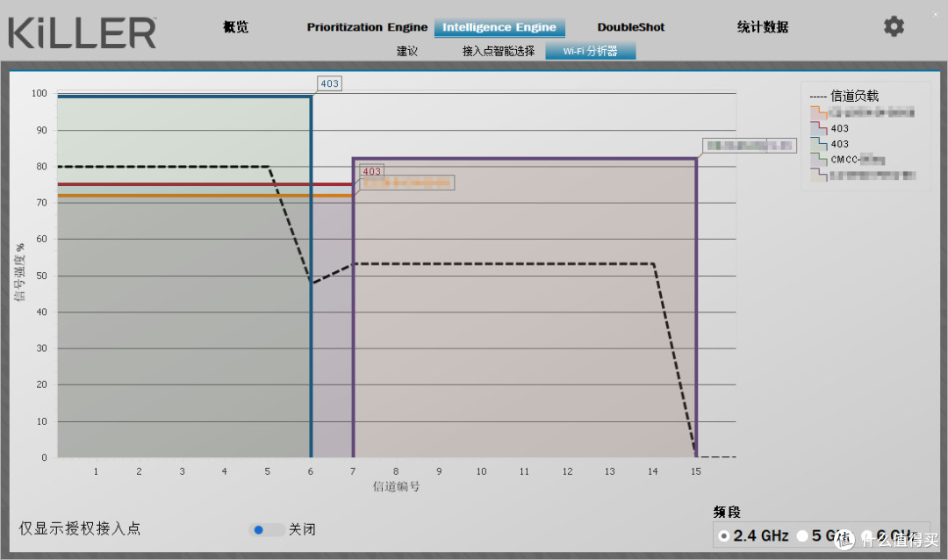The image size is (948, 560).
Task: Click the 频段 band heading
Action: [x=727, y=513]
